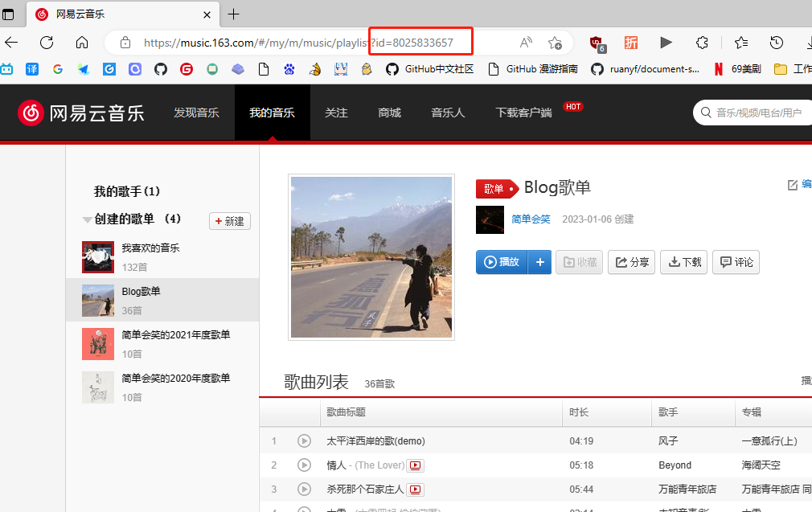Click the orange 折 discount extension icon
Screen dimensions: 812x512
[x=631, y=43]
